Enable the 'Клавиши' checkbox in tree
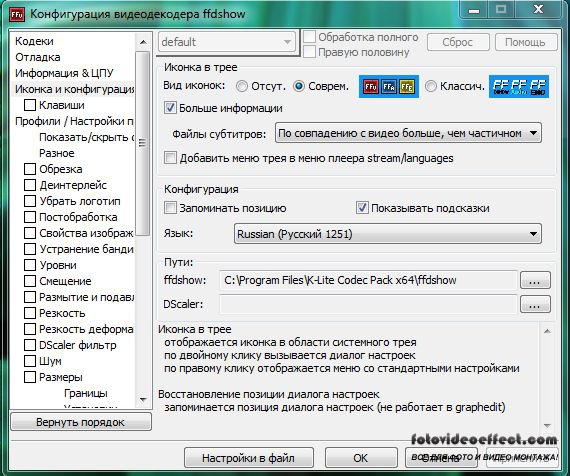Screen dimensions: 570x476 point(30,105)
